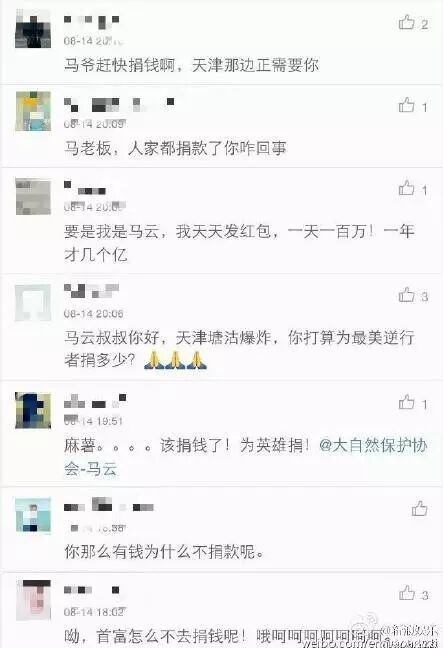Open avatar beside 你那么有钱 comment
Image resolution: width=443 pixels, height=648 pixels.
pyautogui.click(x=33, y=515)
